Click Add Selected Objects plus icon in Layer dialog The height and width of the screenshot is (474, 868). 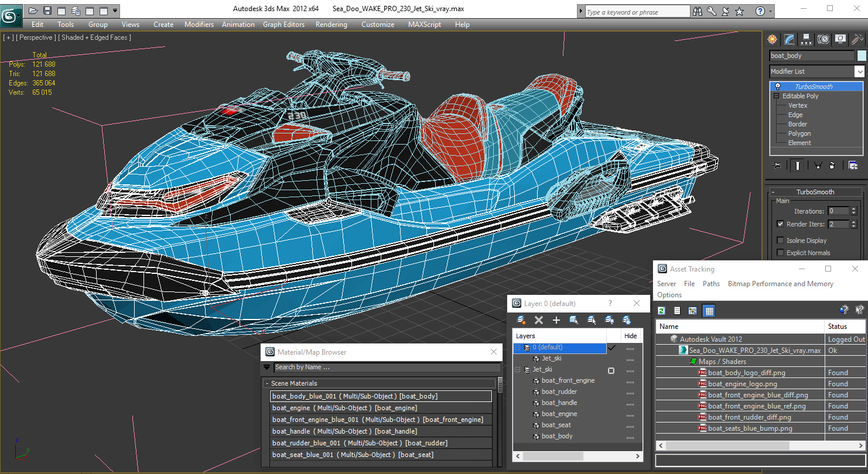pos(556,320)
